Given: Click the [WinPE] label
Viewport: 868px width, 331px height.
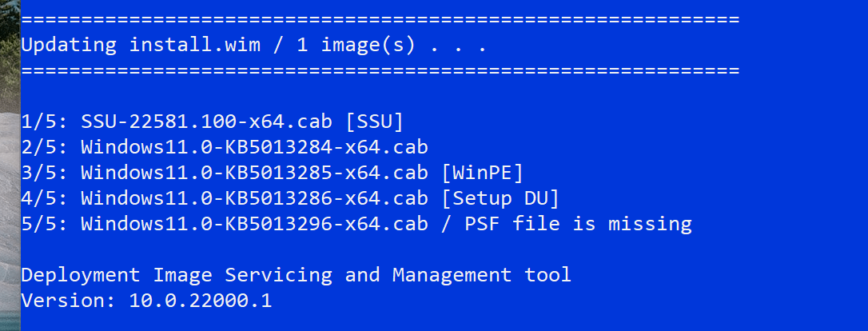Looking at the screenshot, I should 482,173.
